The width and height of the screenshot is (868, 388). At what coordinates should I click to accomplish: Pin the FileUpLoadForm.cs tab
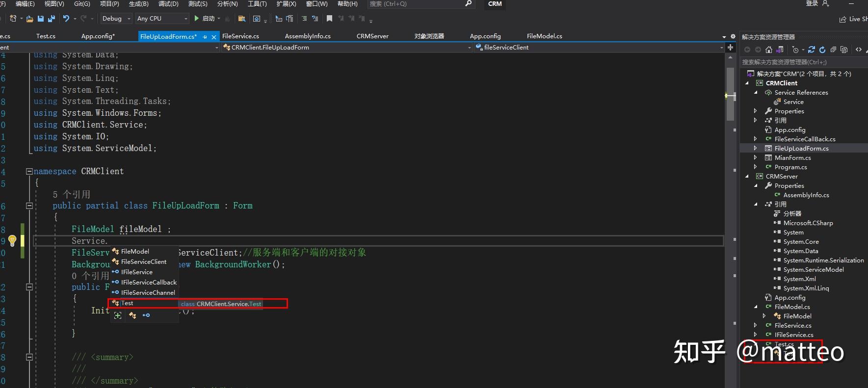click(205, 37)
